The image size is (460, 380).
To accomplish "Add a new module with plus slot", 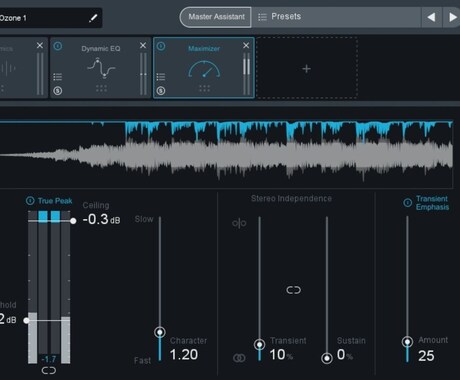I will pyautogui.click(x=307, y=69).
